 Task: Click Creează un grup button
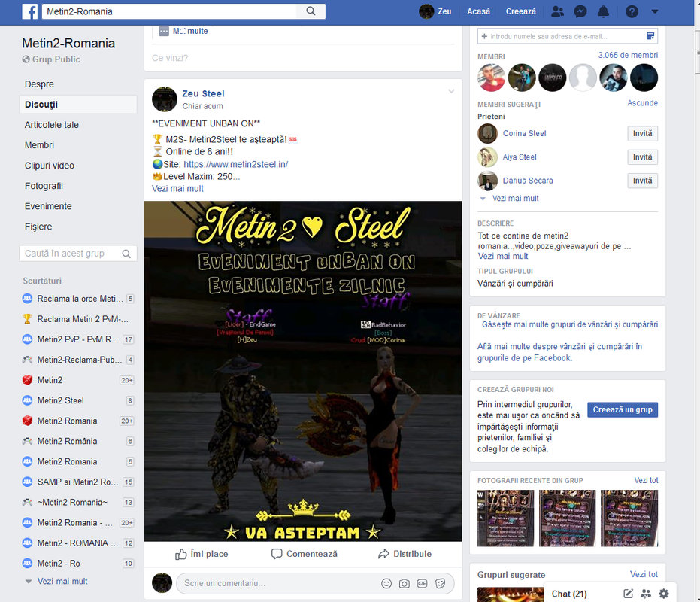[x=623, y=410]
